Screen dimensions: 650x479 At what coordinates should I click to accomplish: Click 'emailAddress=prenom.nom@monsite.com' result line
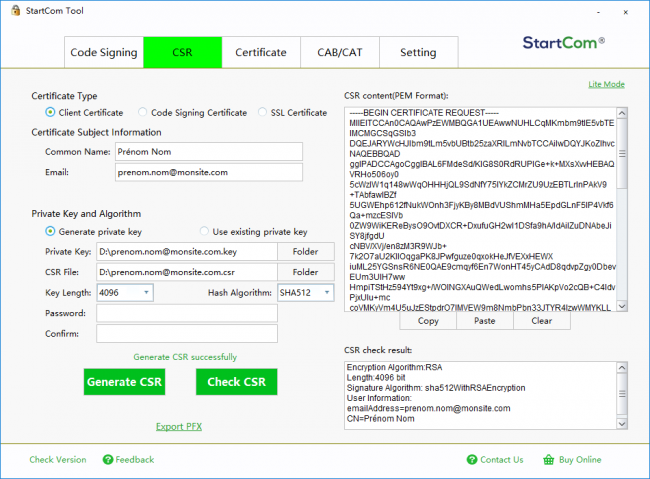pyautogui.click(x=429, y=408)
